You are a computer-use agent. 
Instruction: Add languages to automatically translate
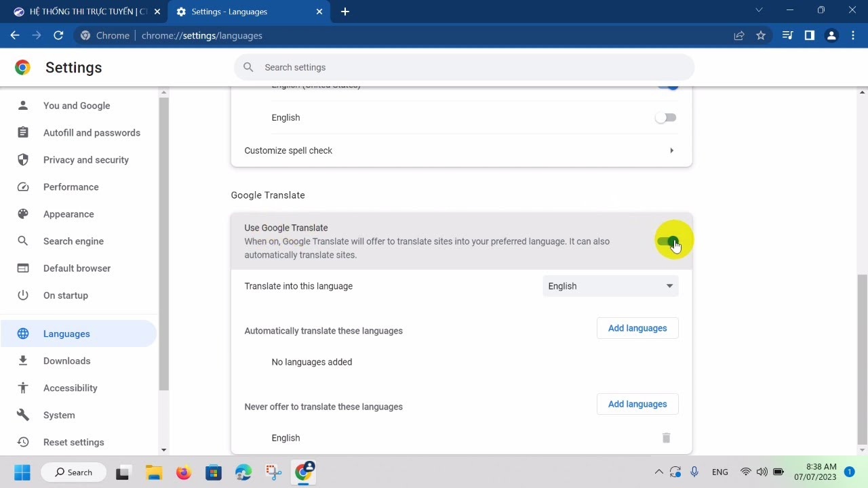[637, 328]
